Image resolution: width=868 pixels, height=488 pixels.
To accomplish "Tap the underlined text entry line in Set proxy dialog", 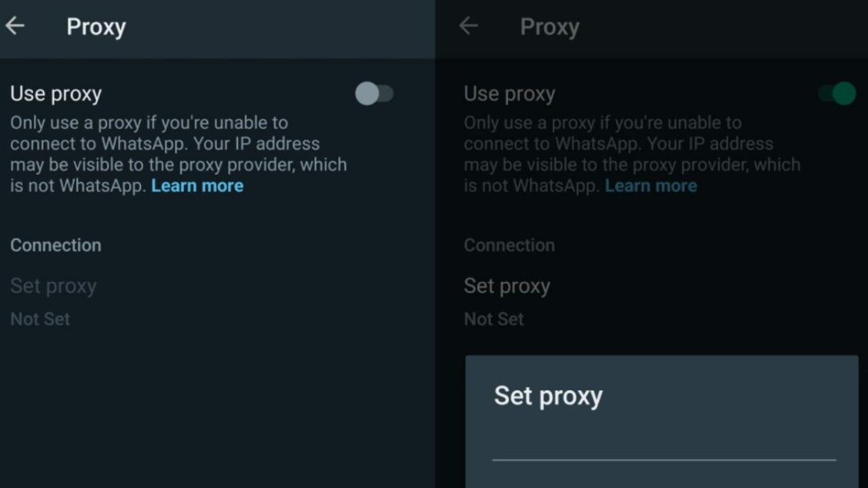I will pyautogui.click(x=663, y=461).
